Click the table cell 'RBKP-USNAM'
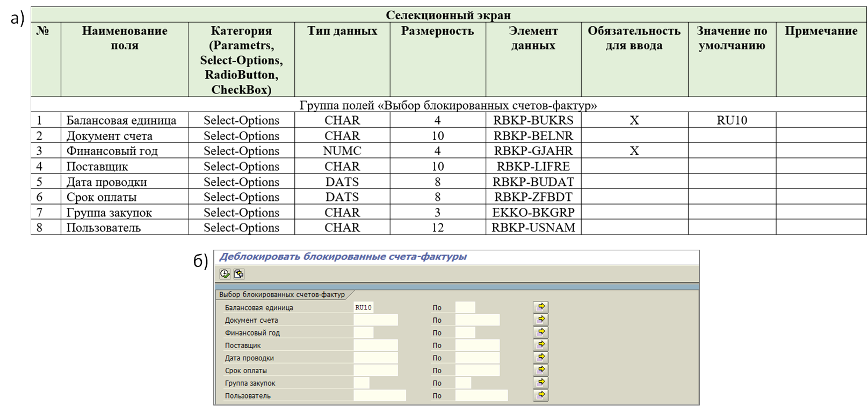868x406 pixels. [533, 228]
